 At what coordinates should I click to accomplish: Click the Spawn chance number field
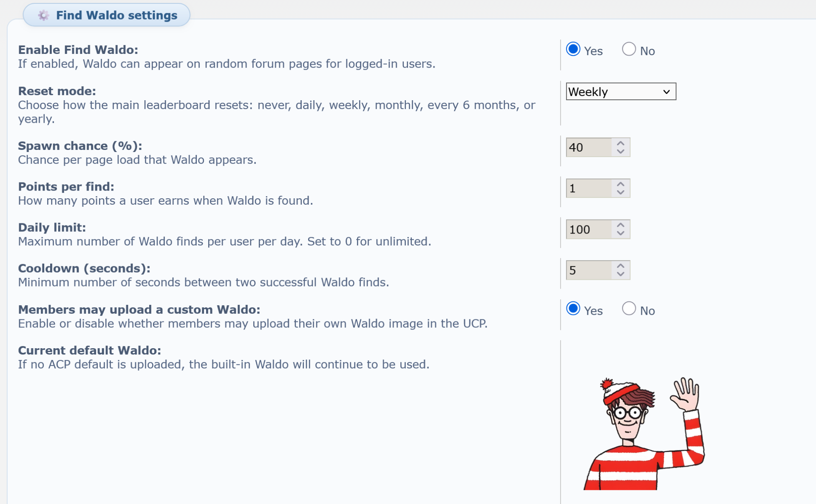coord(589,147)
